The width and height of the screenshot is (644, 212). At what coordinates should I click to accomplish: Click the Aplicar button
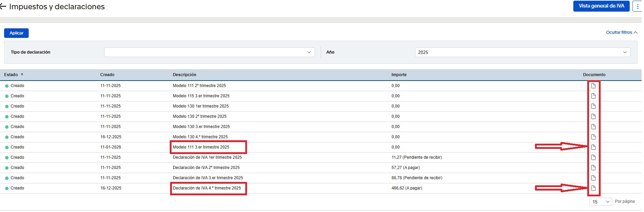pyautogui.click(x=16, y=33)
